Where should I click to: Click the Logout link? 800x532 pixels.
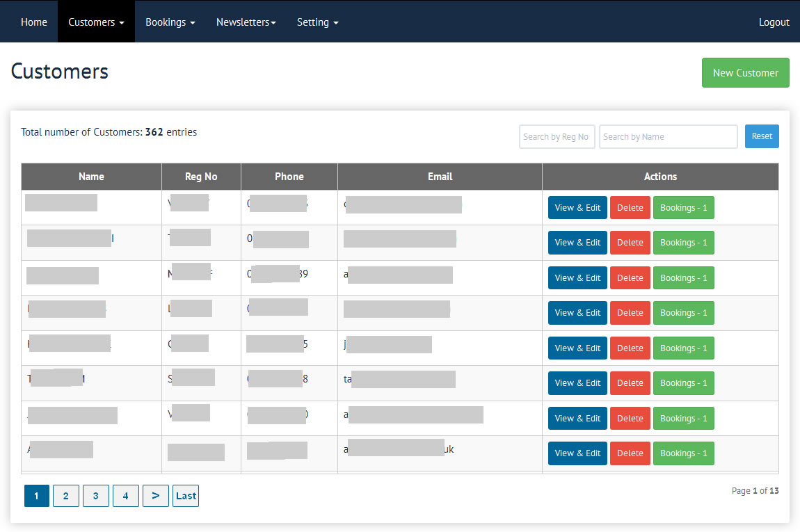[774, 22]
